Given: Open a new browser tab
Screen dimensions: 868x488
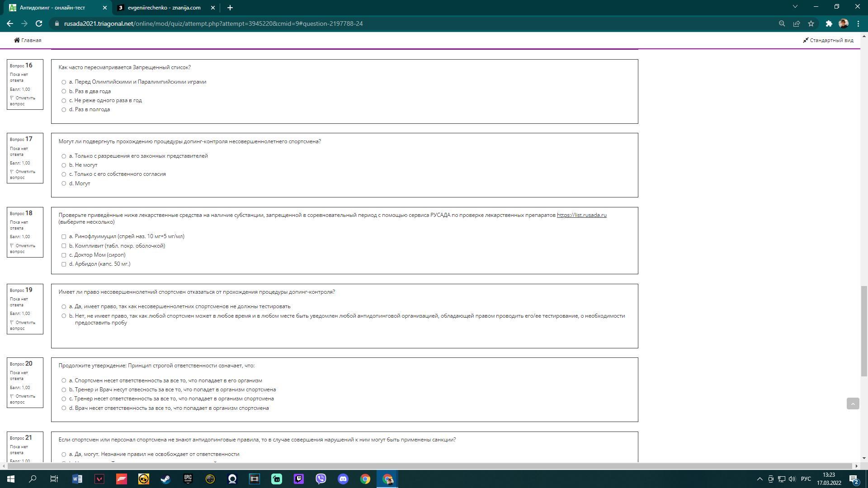Looking at the screenshot, I should [x=230, y=8].
